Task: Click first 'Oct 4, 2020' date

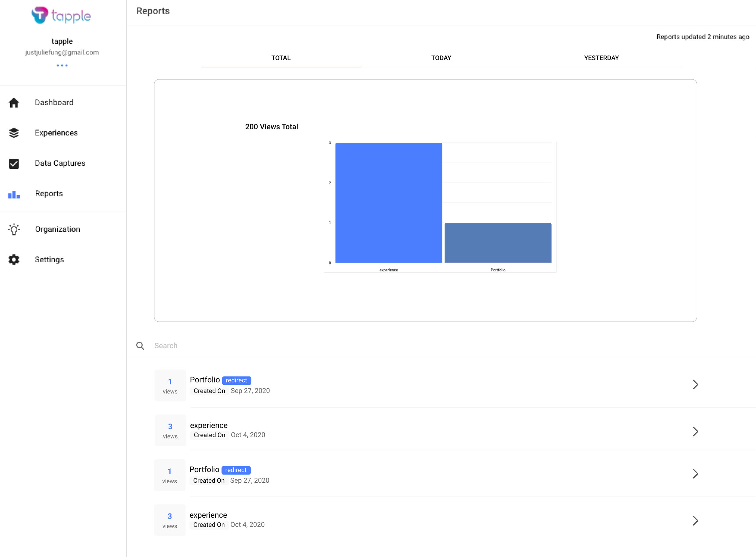Action: point(248,435)
